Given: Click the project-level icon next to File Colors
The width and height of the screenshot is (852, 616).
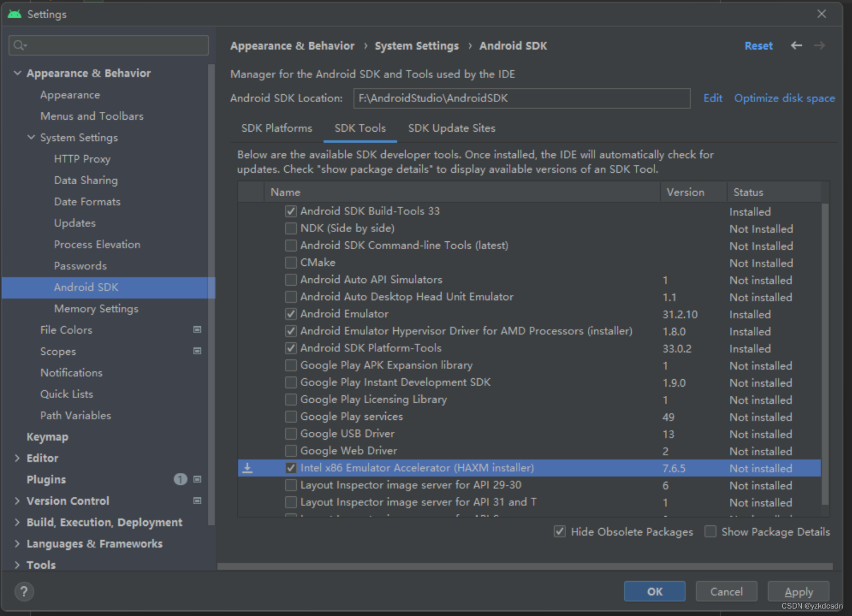Looking at the screenshot, I should (197, 330).
